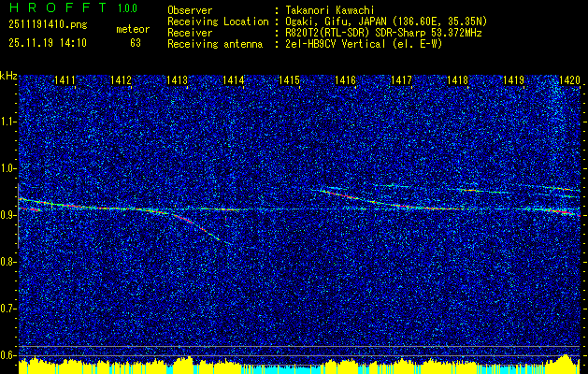This screenshot has width=588, height=374.
Task: Click the 1418 time marker
Action: pyautogui.click(x=457, y=80)
